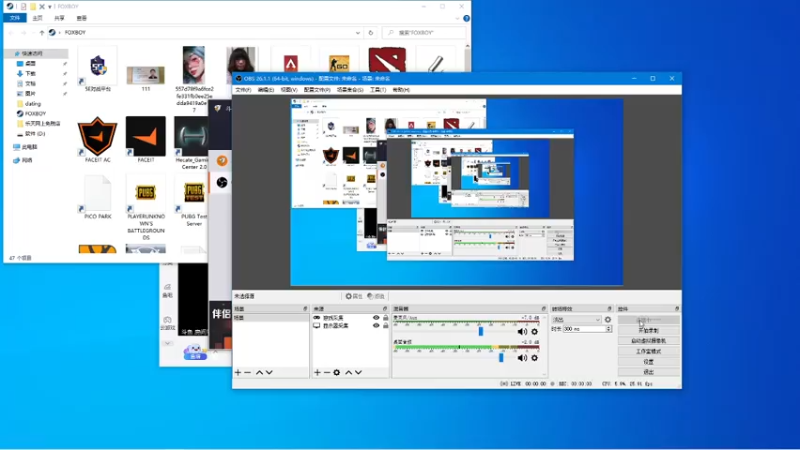This screenshot has height=450, width=800.
Task: Open the OBS 场景集合(S) menu
Action: tap(350, 90)
